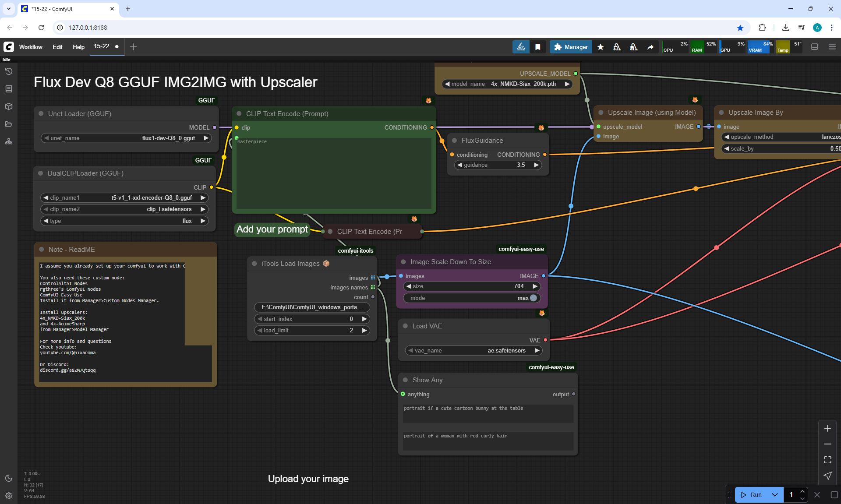Increase guidance value with right arrow
841x504 pixels.
tap(536, 165)
